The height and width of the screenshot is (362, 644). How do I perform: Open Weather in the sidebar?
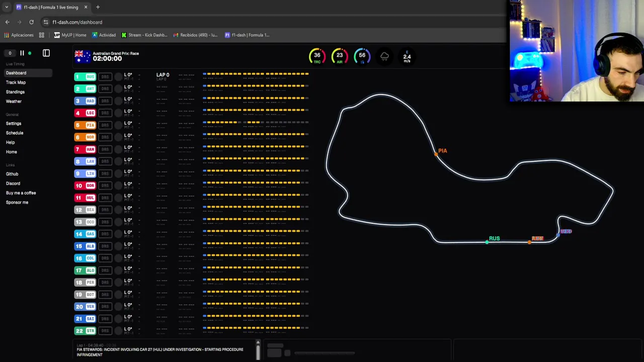click(14, 102)
